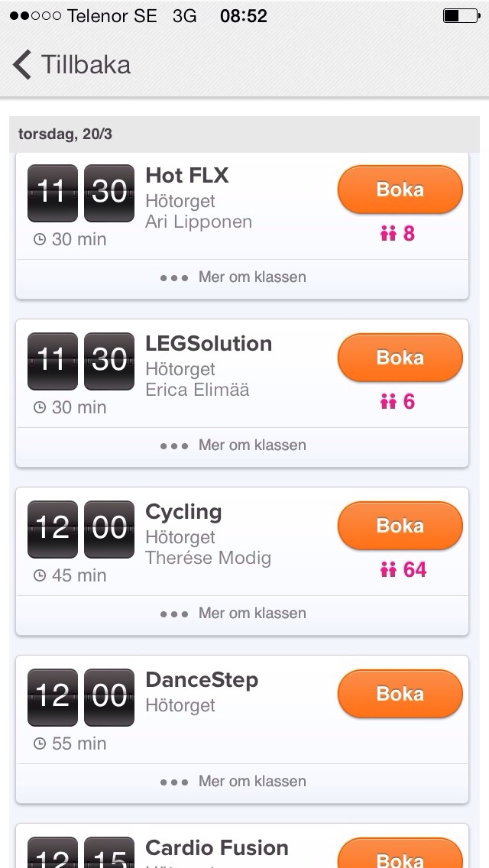Tap the clock icon on the DanceStep class
This screenshot has width=489, height=868.
(x=40, y=744)
